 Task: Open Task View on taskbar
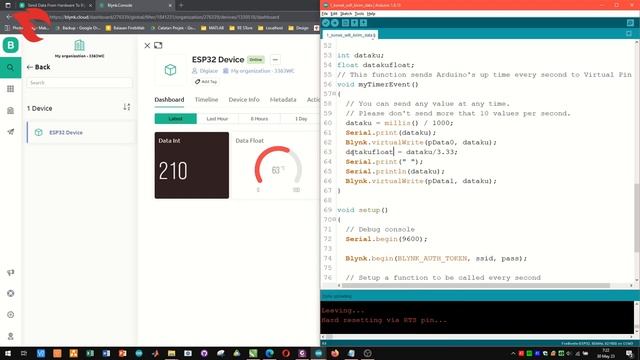click(x=24, y=353)
